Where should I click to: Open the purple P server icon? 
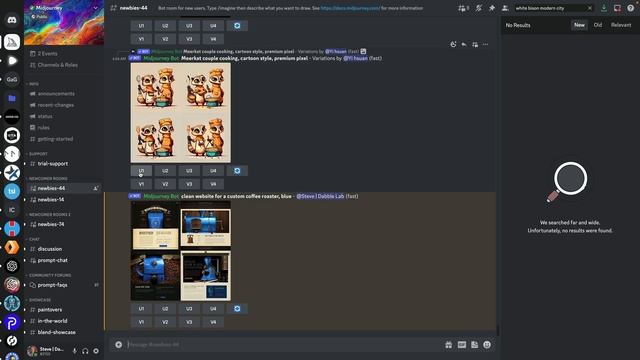12,322
